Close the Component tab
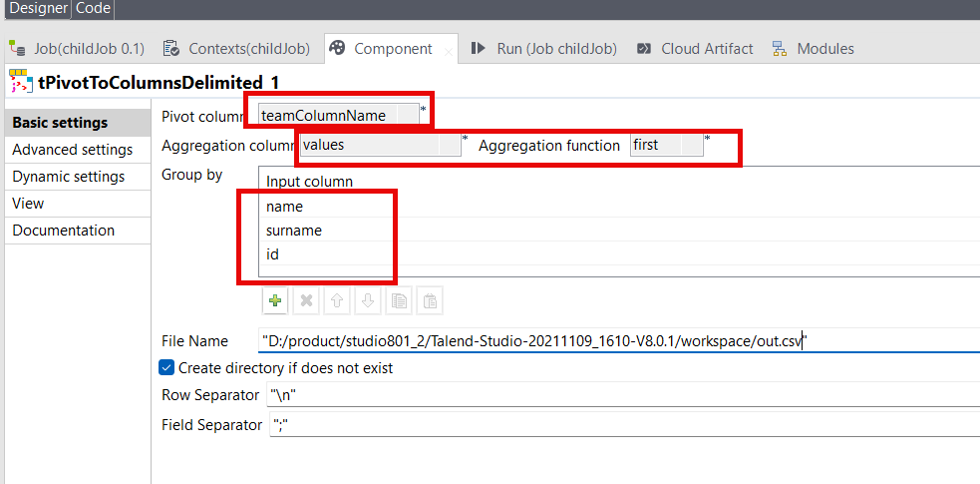 click(448, 53)
